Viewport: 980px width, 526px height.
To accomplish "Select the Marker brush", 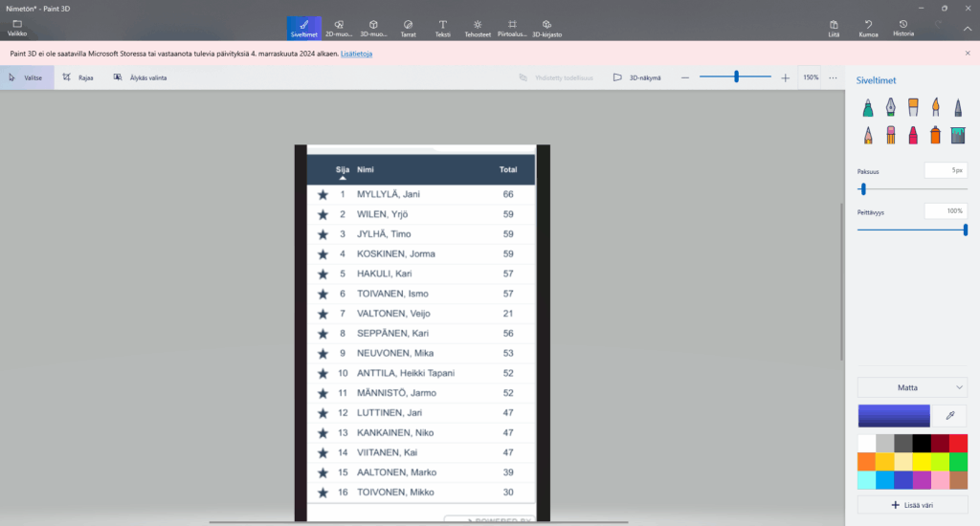I will pyautogui.click(x=867, y=108).
